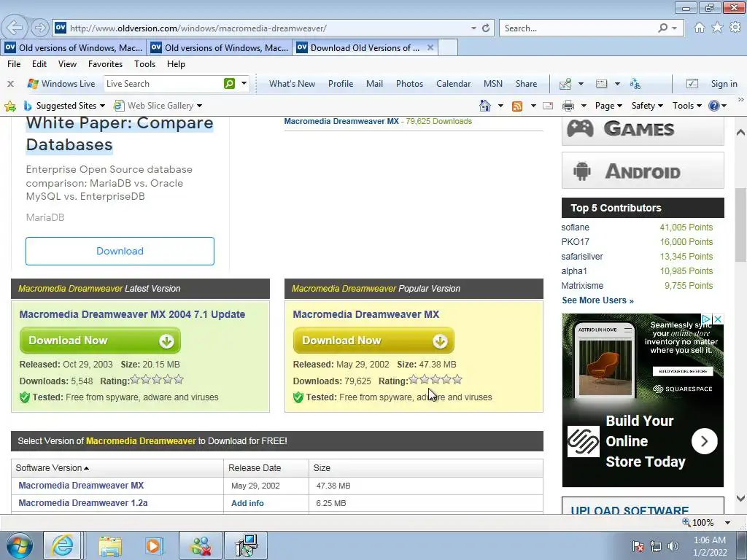
Task: Open Favorites star icon at top right
Action: (717, 28)
